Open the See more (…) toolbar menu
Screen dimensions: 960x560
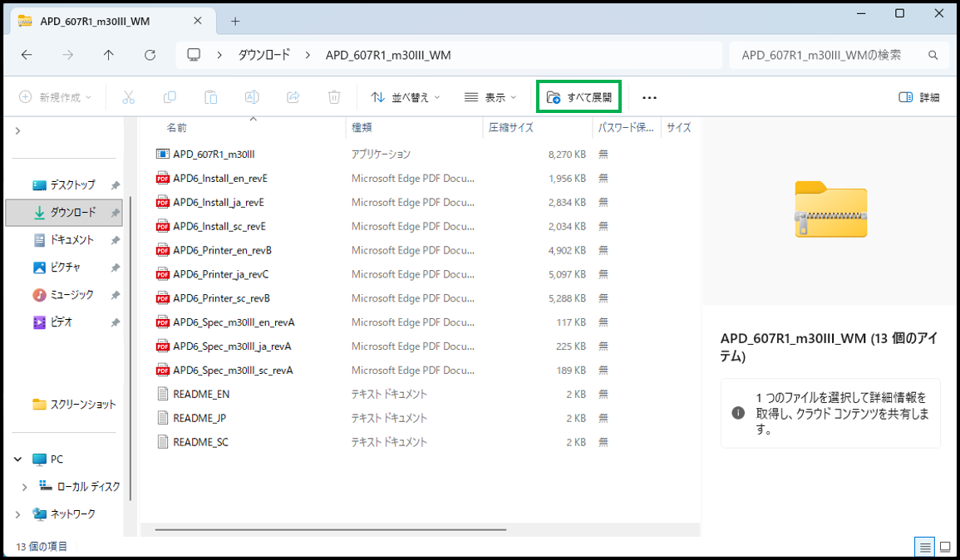coord(649,98)
